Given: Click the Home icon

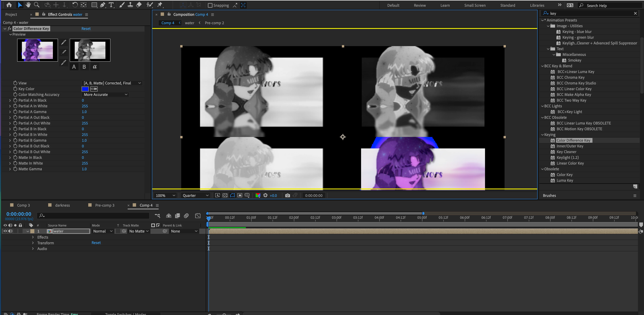Looking at the screenshot, I should tap(9, 5).
